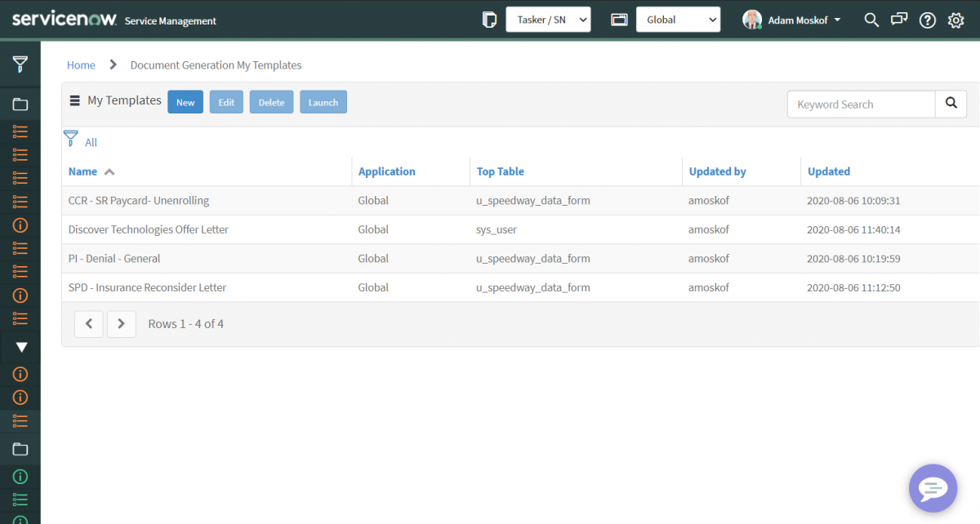Click the Service Management header label
Viewport: 980px width, 524px height.
tap(171, 20)
